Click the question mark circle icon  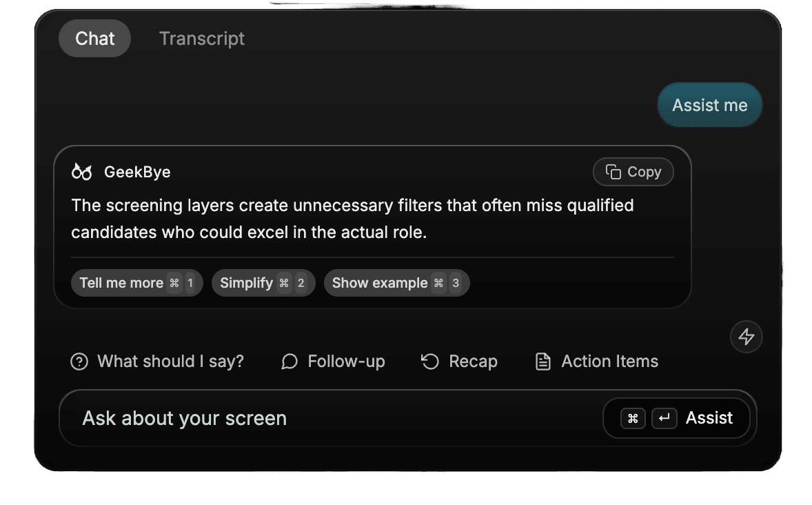click(79, 361)
